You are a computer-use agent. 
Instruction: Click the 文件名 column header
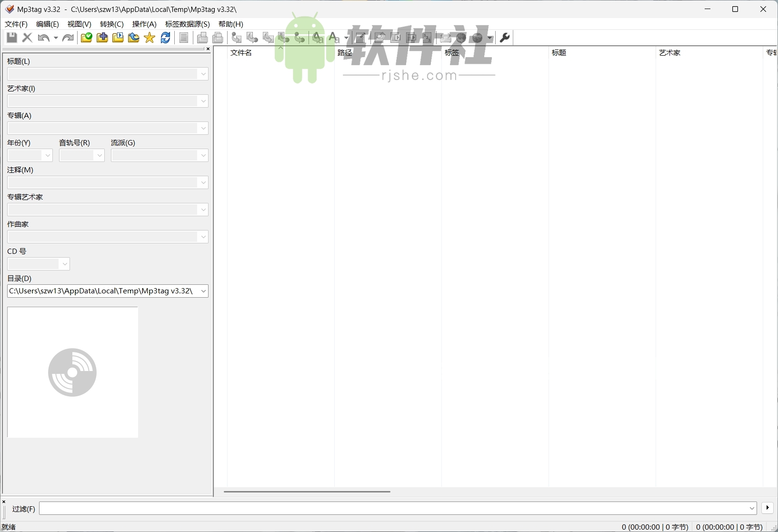[x=241, y=53]
